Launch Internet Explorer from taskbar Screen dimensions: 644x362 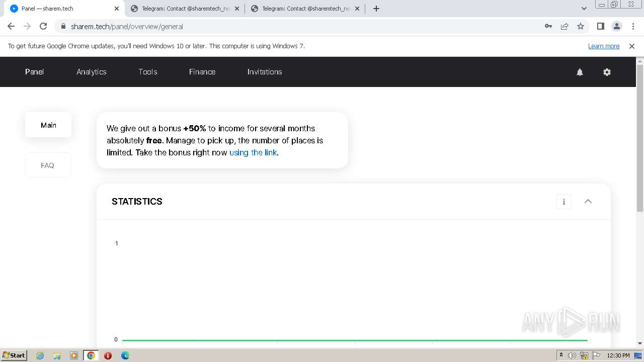[x=40, y=355]
